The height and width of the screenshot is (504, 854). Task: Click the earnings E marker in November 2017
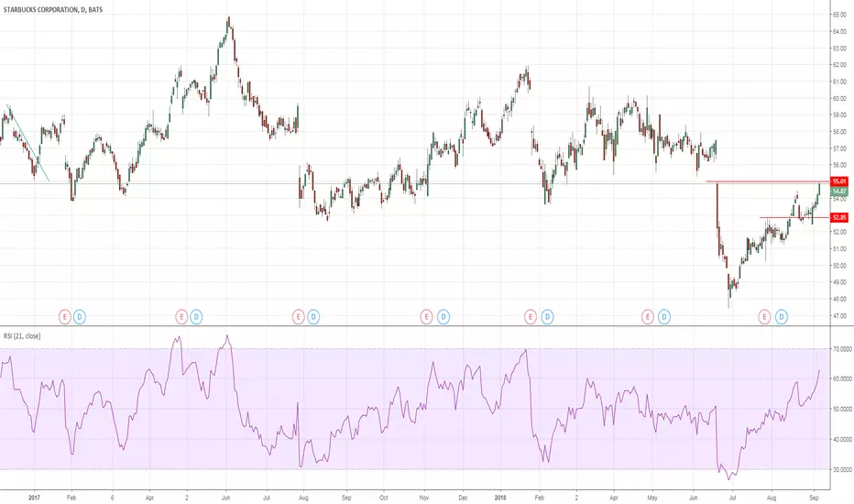426,316
